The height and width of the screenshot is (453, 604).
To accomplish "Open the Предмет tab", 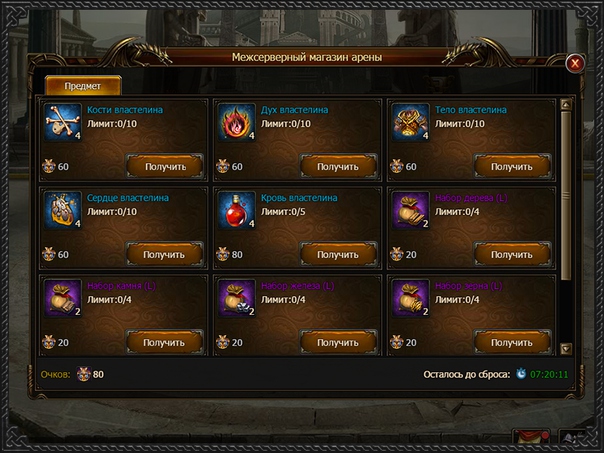I will pos(83,86).
